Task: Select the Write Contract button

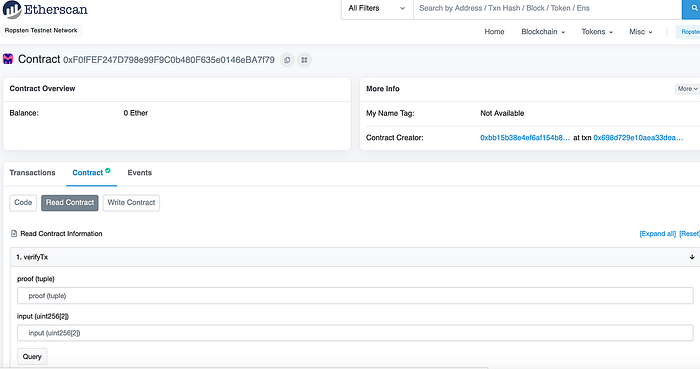Action: pyautogui.click(x=131, y=203)
